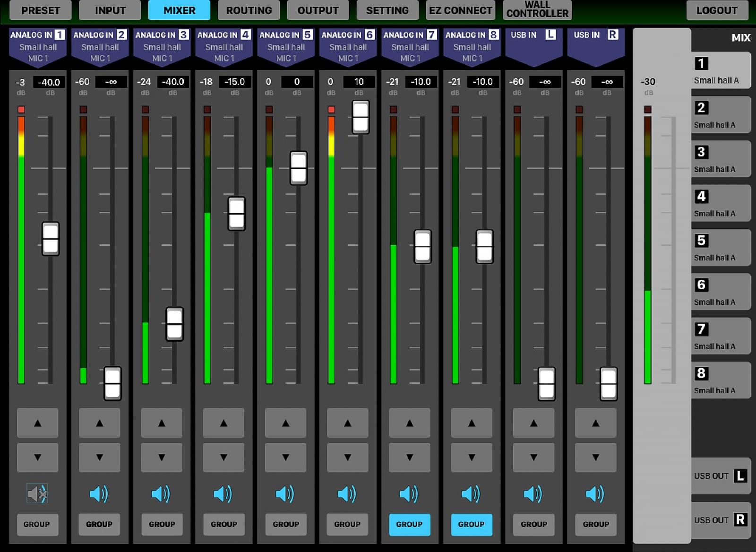The height and width of the screenshot is (552, 756).
Task: Toggle GROUP on USB In L
Action: click(534, 525)
